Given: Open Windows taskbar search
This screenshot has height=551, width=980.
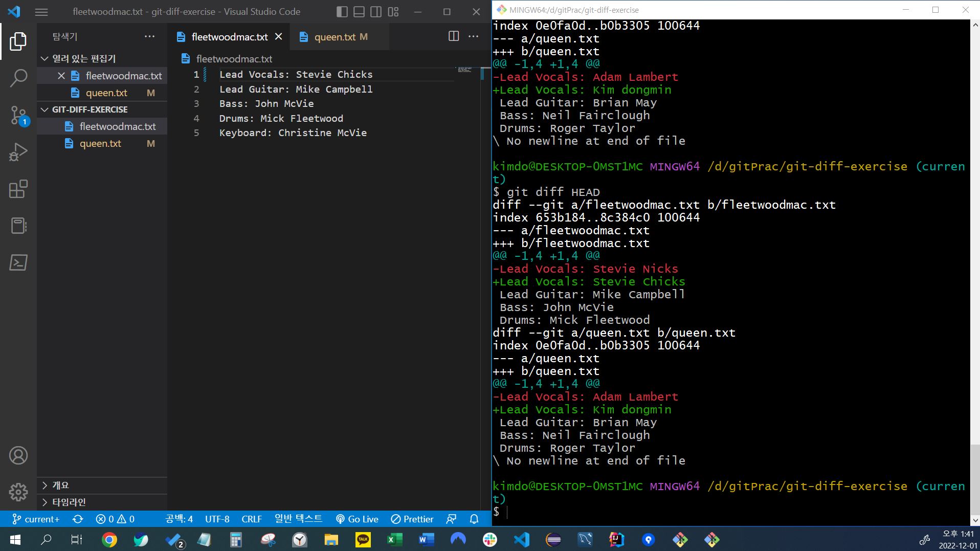Looking at the screenshot, I should (46, 539).
